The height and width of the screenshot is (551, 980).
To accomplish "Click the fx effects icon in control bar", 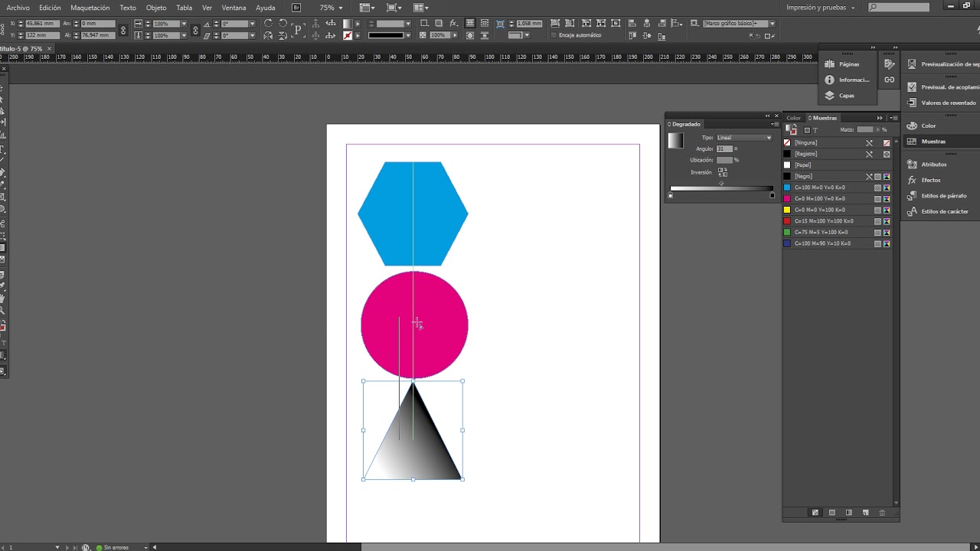I will click(x=454, y=24).
